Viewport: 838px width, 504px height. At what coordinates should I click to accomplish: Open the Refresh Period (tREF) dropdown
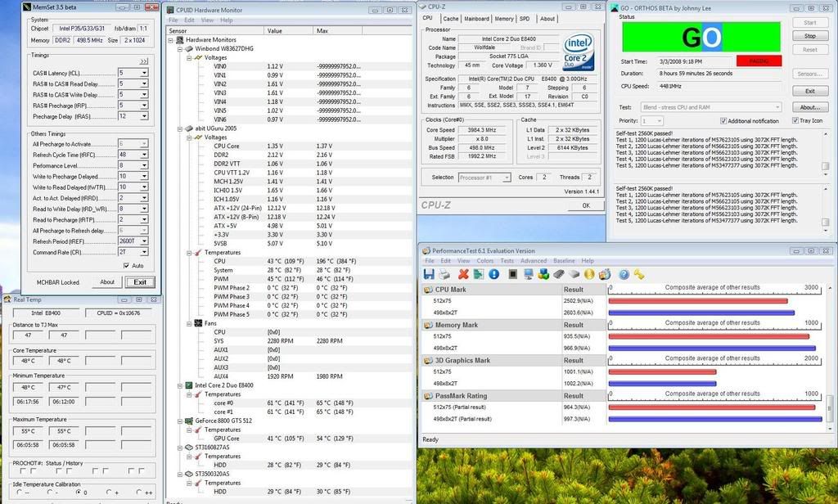pos(144,241)
